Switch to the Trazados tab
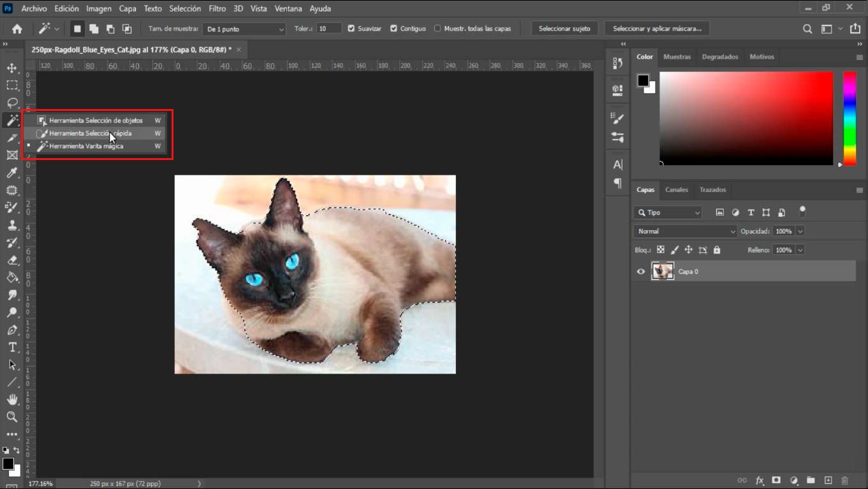 pyautogui.click(x=712, y=190)
